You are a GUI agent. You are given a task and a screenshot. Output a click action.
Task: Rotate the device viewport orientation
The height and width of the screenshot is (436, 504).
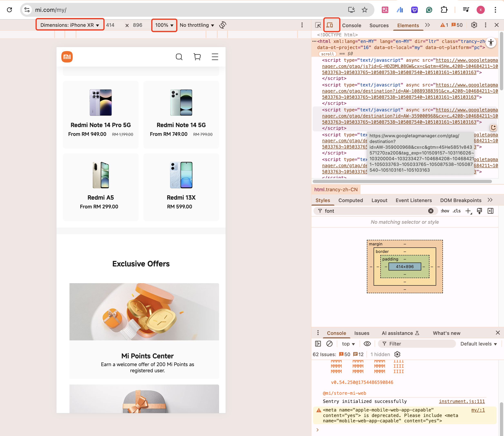click(x=223, y=25)
